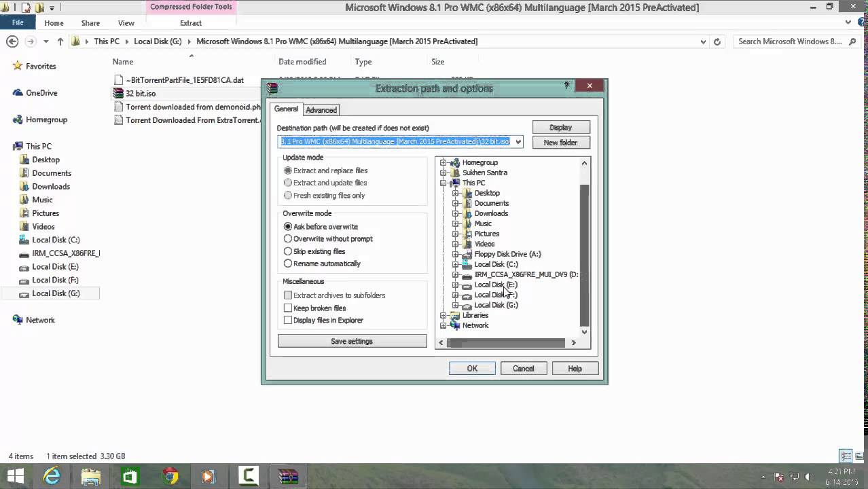868x489 pixels.
Task: Open system tray volume icon
Action: coord(808,477)
